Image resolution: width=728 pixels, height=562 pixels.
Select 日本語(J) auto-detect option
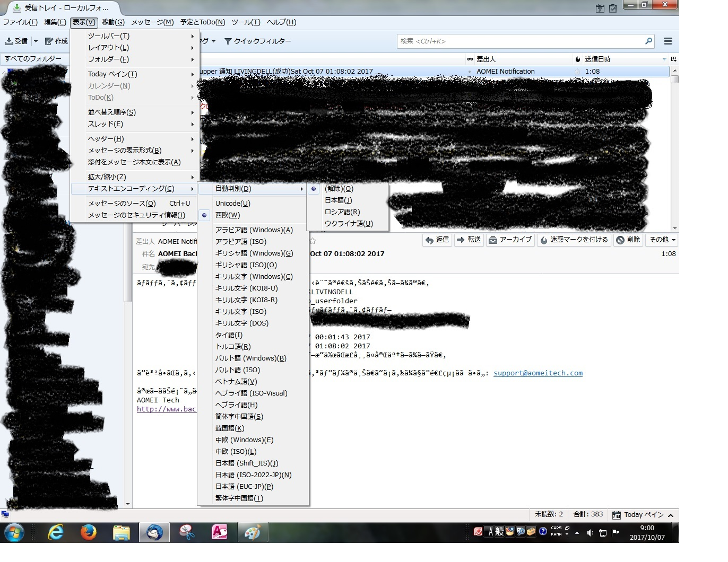[338, 200]
